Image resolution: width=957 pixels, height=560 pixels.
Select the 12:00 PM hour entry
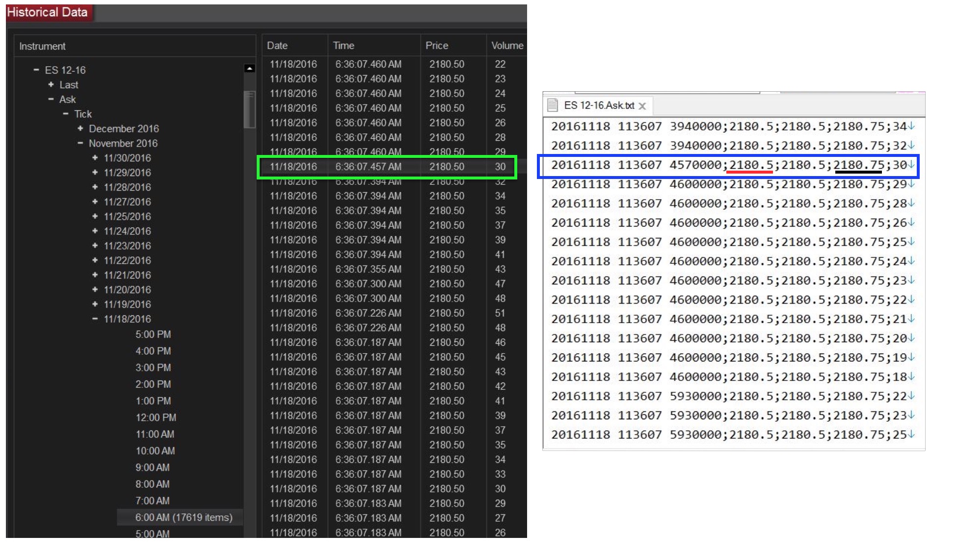click(156, 417)
